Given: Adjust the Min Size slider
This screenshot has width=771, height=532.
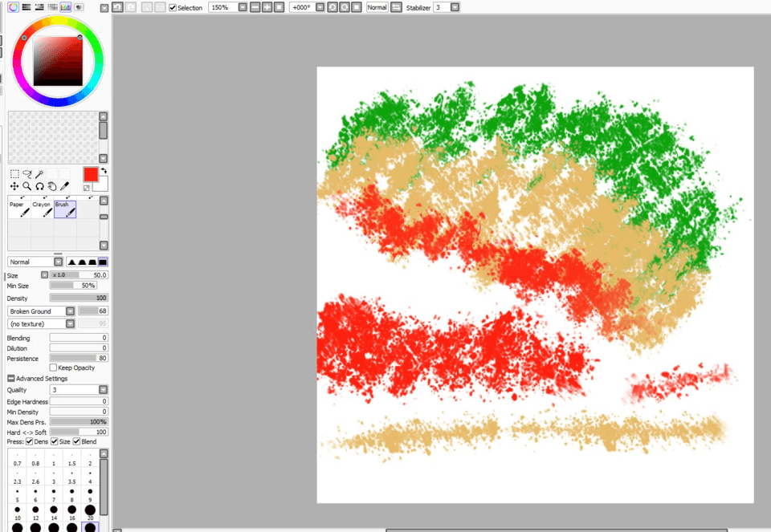Looking at the screenshot, I should tap(73, 286).
